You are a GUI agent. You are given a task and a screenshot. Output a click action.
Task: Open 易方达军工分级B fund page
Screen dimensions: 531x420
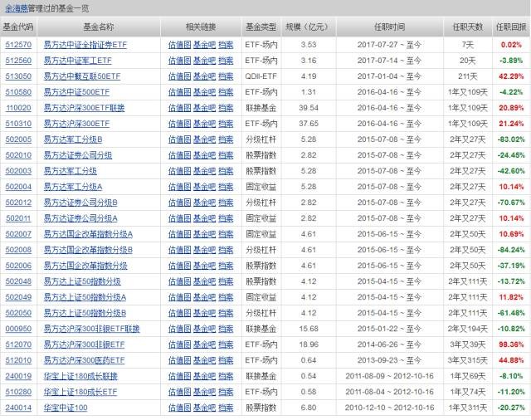coord(73,139)
